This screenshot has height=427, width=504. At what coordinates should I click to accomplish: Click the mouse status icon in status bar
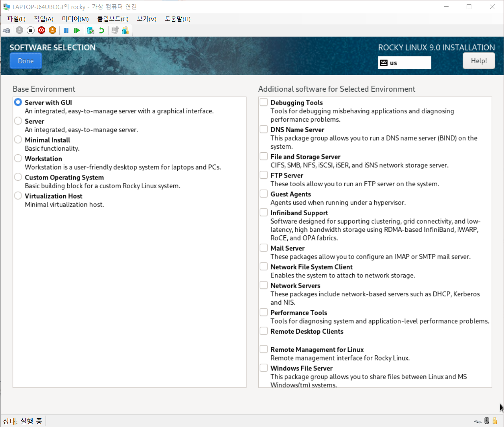[487, 421]
